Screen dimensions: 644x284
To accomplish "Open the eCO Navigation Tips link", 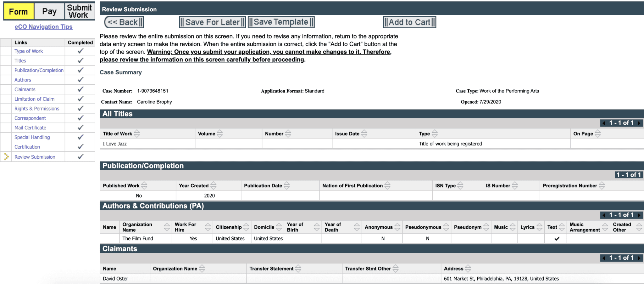I will [43, 26].
